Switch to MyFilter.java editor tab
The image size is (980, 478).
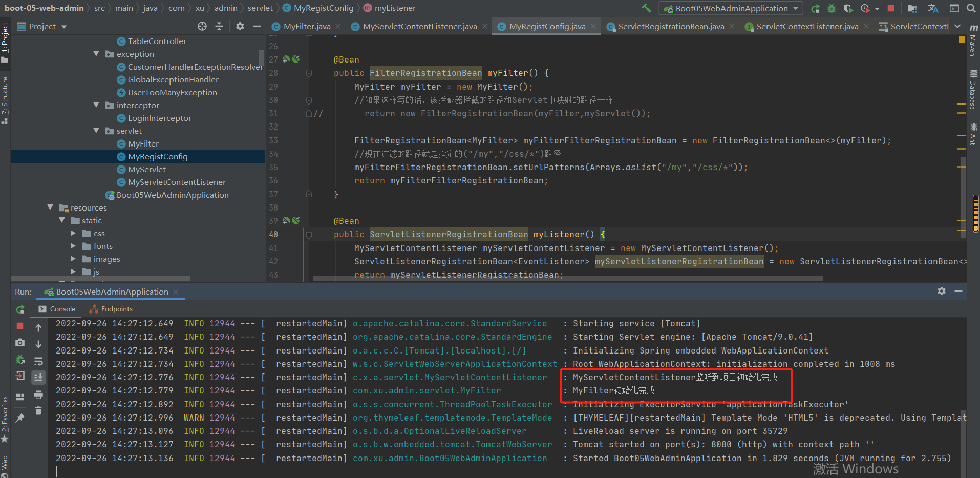(x=307, y=26)
